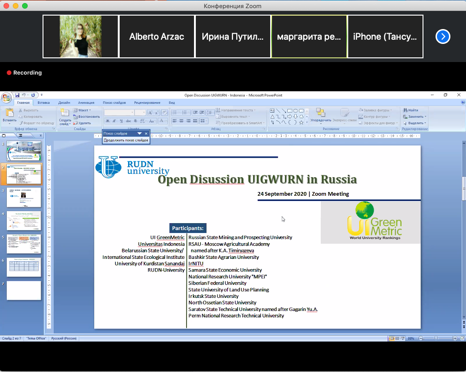The image size is (466, 372).
Task: Open the Вид ribbon tab
Action: pyautogui.click(x=172, y=103)
